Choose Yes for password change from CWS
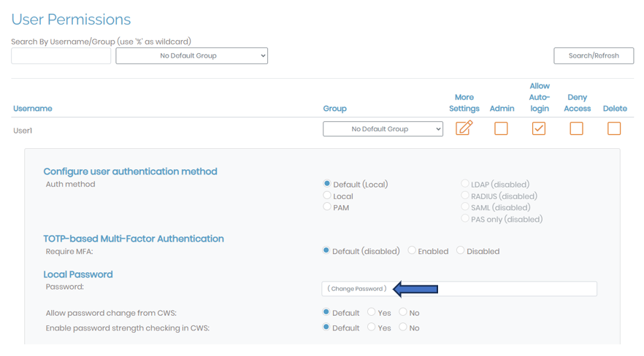This screenshot has width=644, height=356. pyautogui.click(x=371, y=312)
